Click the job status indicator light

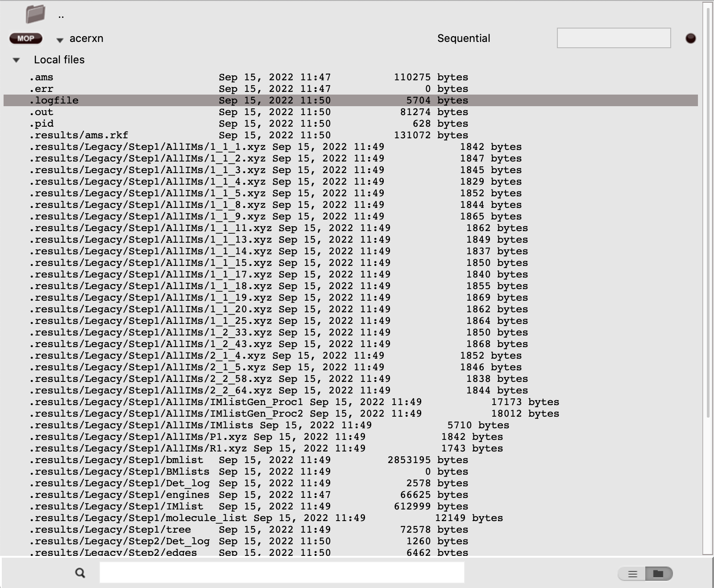[x=690, y=38]
